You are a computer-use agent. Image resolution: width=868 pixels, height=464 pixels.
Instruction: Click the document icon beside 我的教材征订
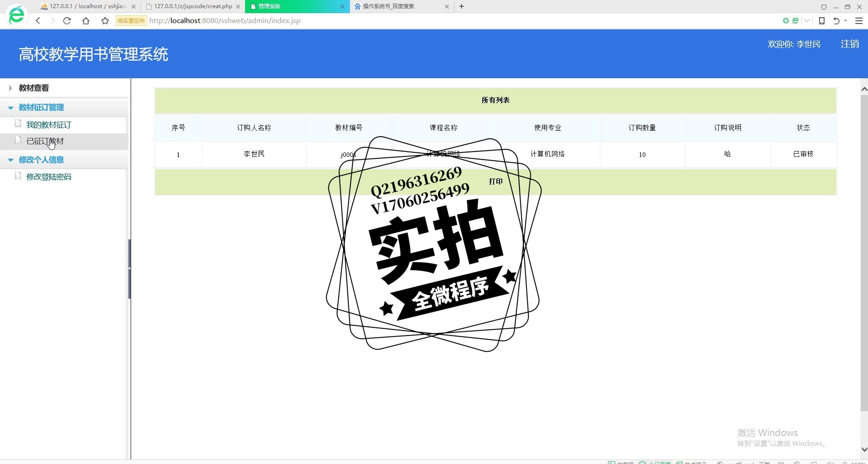click(18, 123)
